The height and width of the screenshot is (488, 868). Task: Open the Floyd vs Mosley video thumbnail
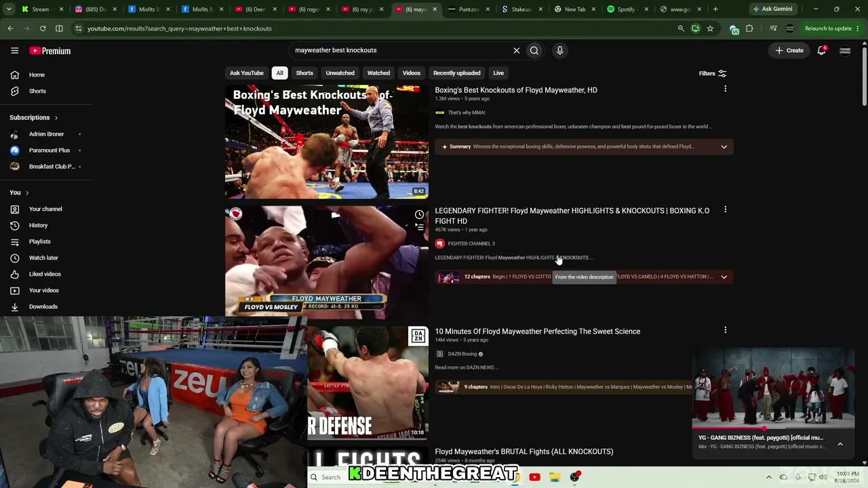tap(326, 262)
